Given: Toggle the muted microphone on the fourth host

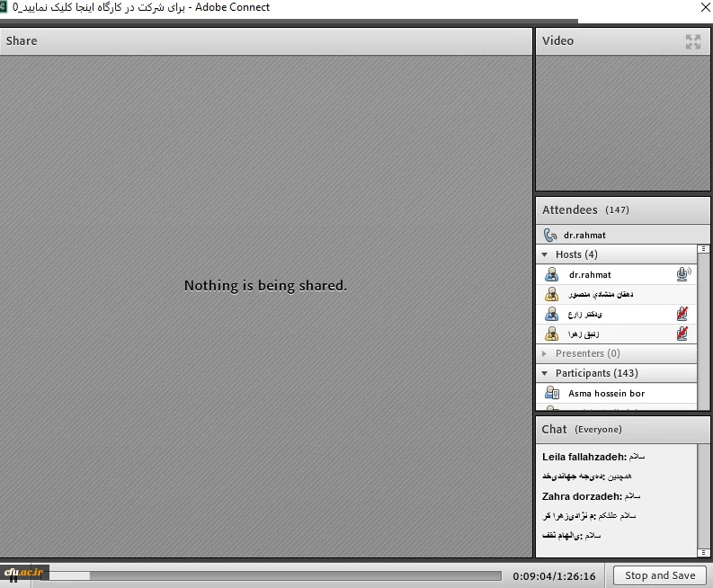Looking at the screenshot, I should tap(682, 334).
